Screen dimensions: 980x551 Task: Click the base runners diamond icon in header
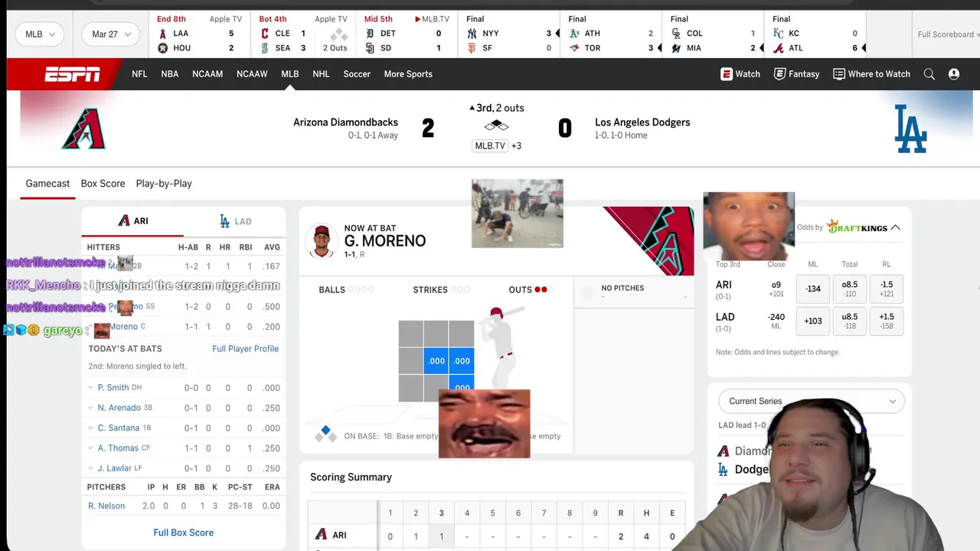496,126
